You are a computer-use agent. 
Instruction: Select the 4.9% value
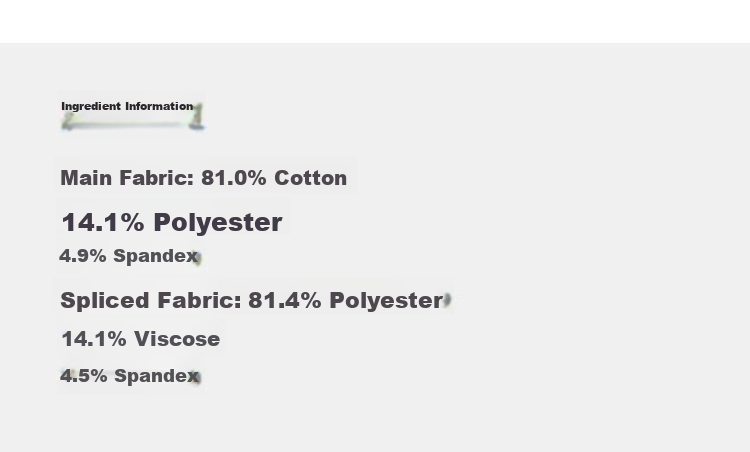pos(83,256)
